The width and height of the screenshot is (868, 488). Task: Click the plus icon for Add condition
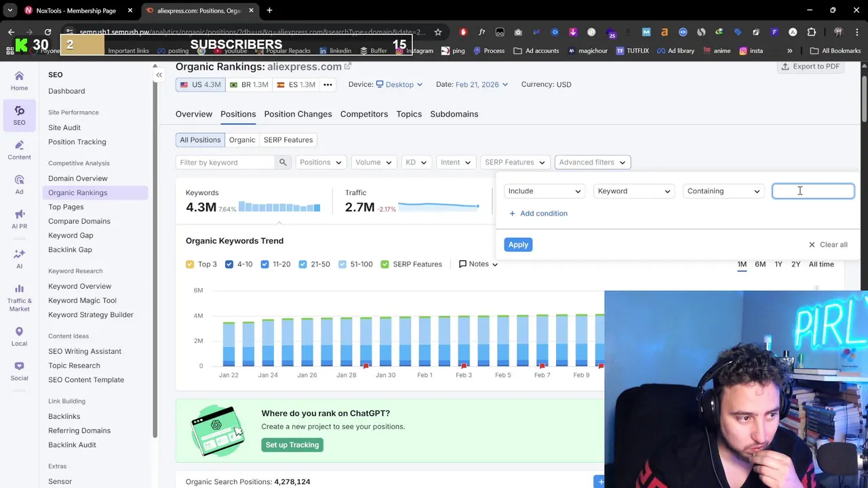[x=512, y=213]
